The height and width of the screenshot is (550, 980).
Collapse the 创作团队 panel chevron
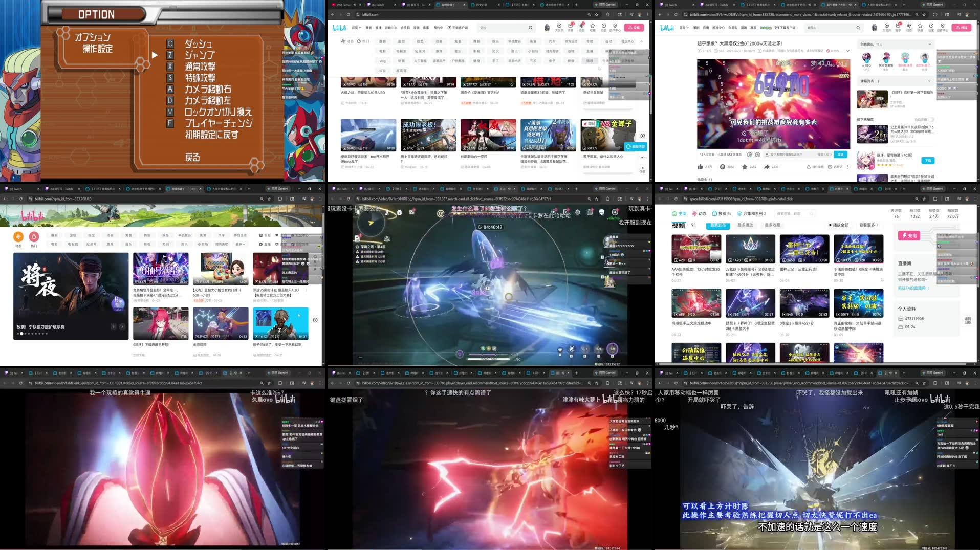click(x=930, y=45)
